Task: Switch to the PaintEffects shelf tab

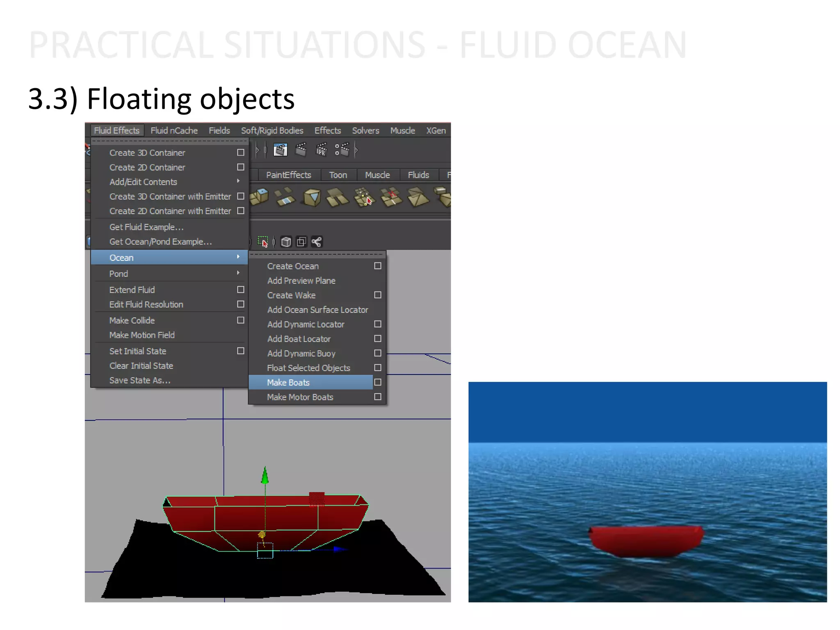Action: 289,175
